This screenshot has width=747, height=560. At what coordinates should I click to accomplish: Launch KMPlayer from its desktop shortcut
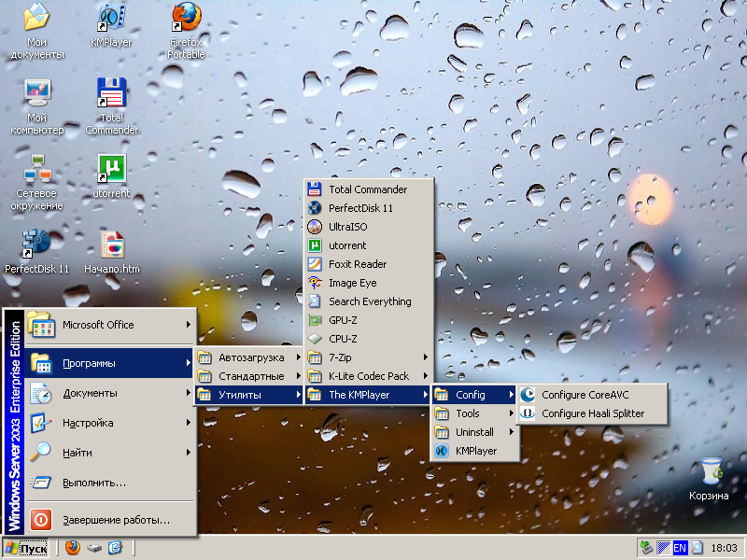(x=111, y=25)
